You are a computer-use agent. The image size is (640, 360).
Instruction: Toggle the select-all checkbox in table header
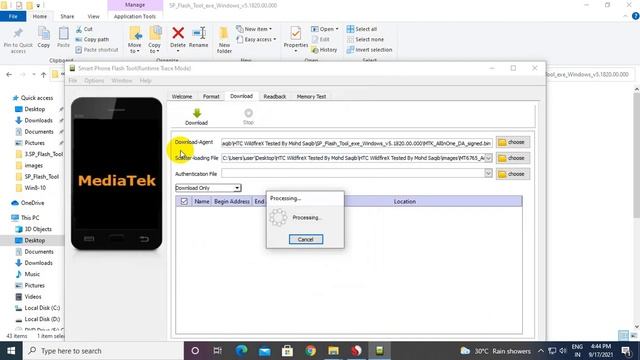click(184, 201)
